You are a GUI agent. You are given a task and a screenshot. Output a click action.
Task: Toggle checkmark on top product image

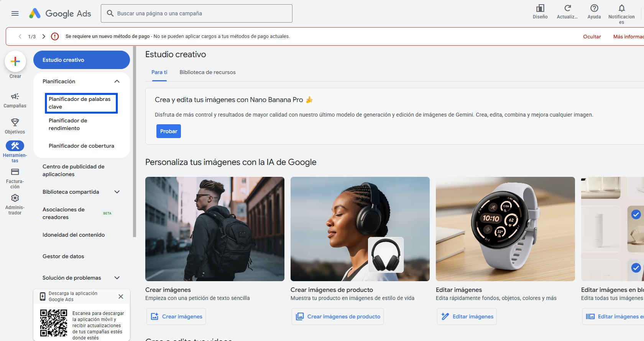coord(636,214)
